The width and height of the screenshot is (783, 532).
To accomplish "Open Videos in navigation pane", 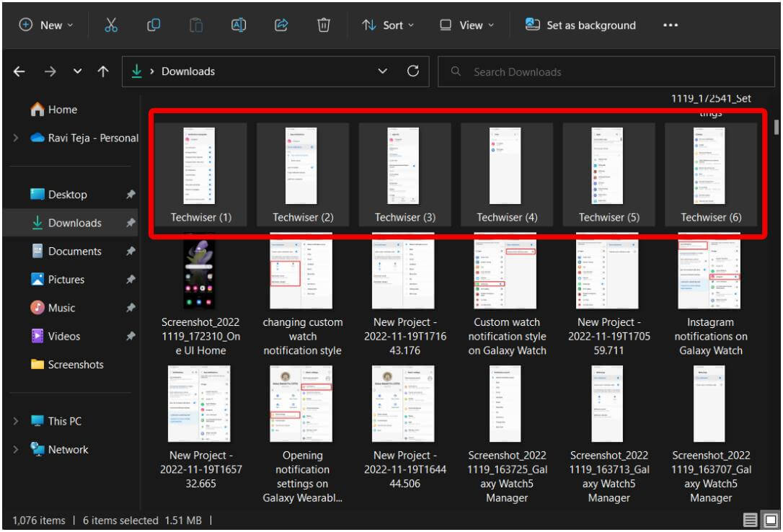I will click(x=55, y=336).
